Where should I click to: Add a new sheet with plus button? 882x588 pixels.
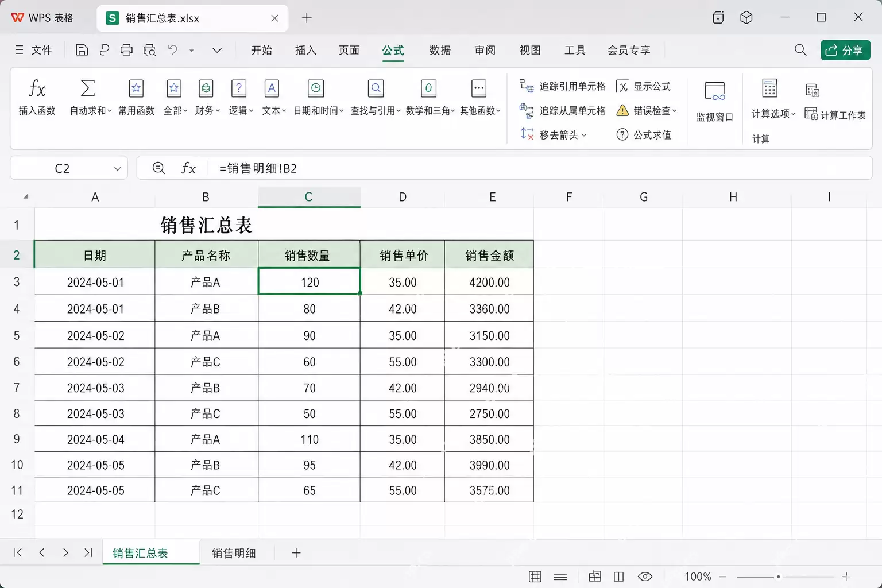point(296,553)
